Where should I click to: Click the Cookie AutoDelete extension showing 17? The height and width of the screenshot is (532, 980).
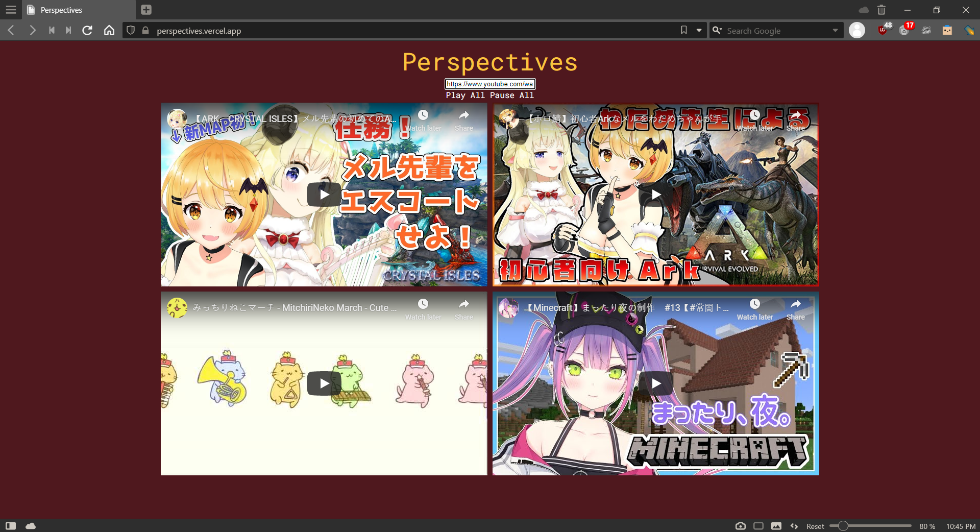point(903,30)
